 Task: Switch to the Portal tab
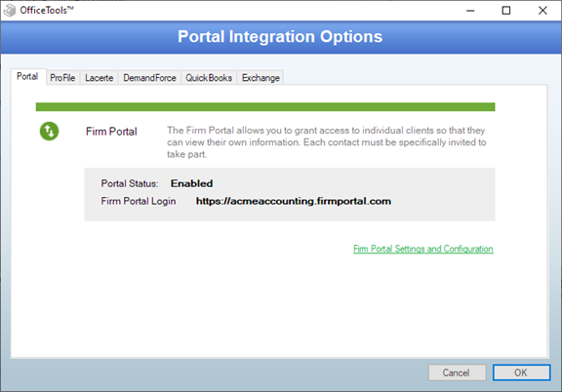(27, 76)
